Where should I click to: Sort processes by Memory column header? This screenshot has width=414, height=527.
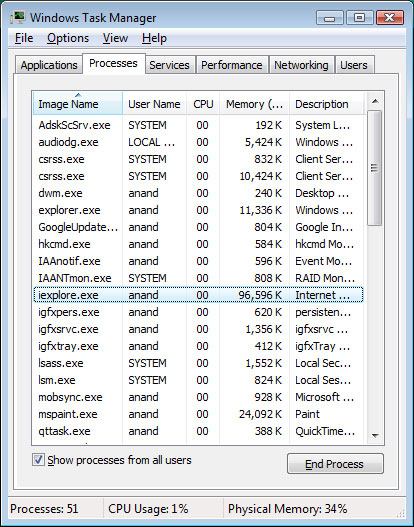pyautogui.click(x=254, y=104)
